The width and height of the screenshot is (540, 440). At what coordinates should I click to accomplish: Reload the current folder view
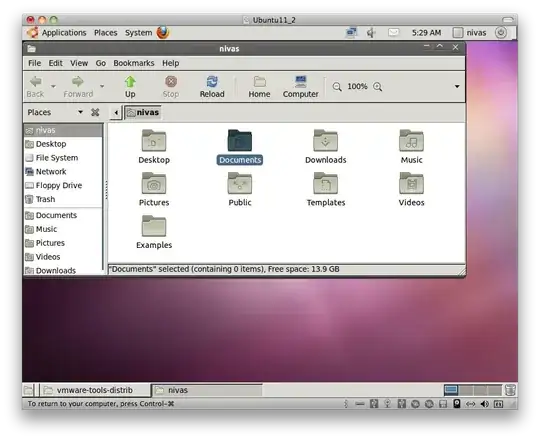pyautogui.click(x=212, y=87)
